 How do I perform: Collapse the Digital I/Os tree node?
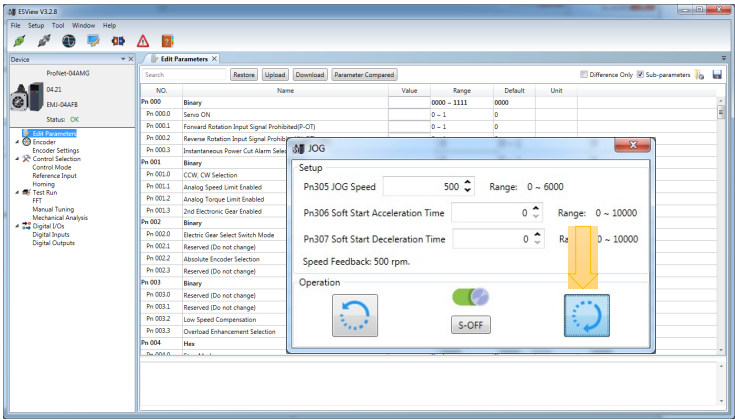coord(17,226)
